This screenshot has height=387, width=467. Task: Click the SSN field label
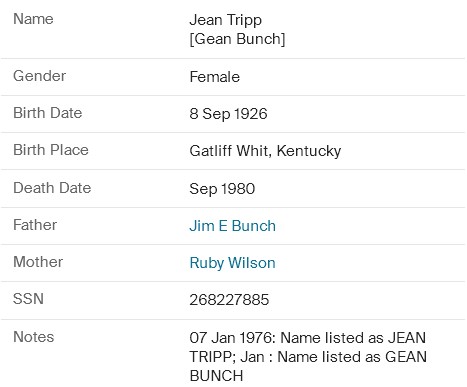coord(28,299)
